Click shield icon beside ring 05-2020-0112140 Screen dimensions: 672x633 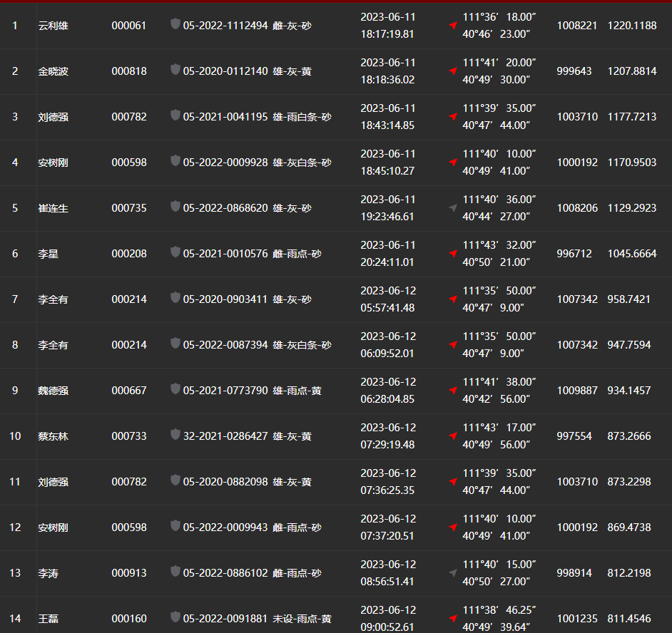tap(175, 70)
